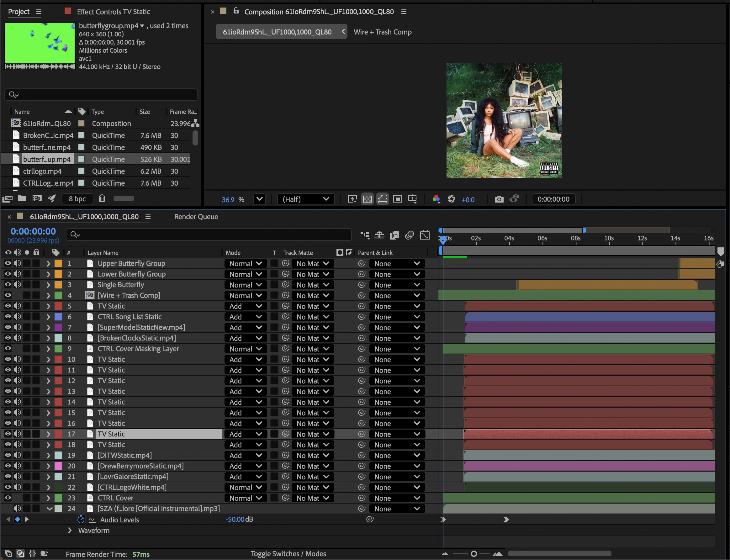Toggle Layer Switches pane icon at bottom
730x560 pixels.
[8, 553]
